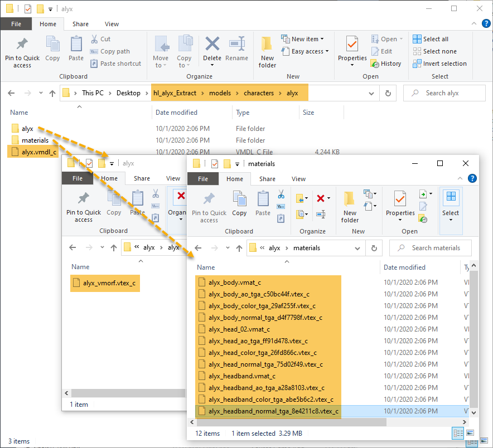Click Rename icon in materials window Organize group

coord(321,215)
